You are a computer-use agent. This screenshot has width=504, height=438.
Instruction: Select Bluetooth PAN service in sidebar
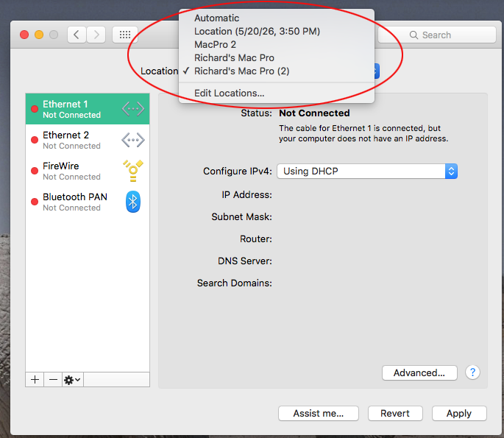[88, 202]
